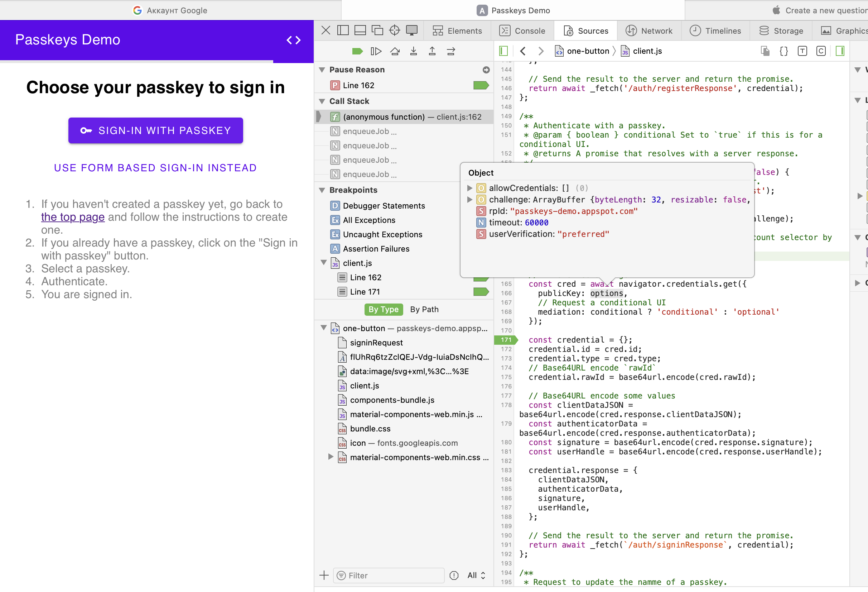The height and width of the screenshot is (592, 868).
Task: Hide the right details sidebar
Action: click(x=840, y=51)
